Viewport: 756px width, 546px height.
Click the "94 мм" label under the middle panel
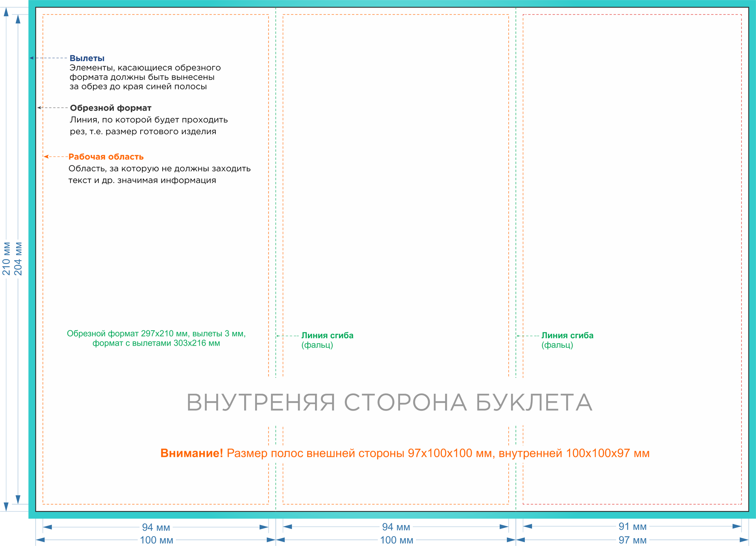396,527
